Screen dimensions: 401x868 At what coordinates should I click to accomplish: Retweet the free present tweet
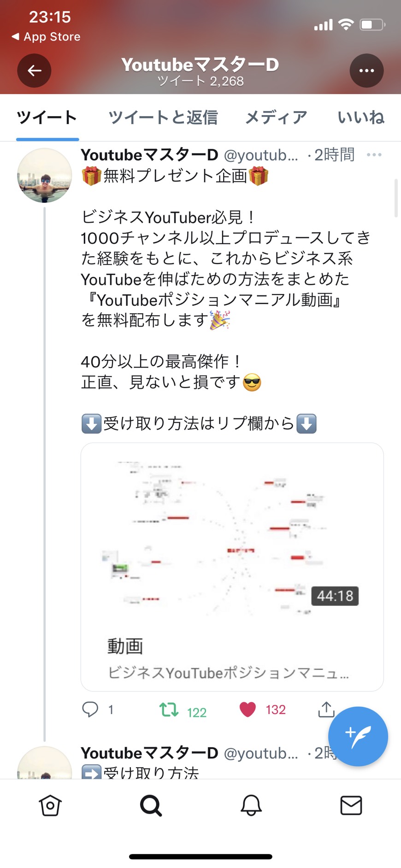coord(169,710)
